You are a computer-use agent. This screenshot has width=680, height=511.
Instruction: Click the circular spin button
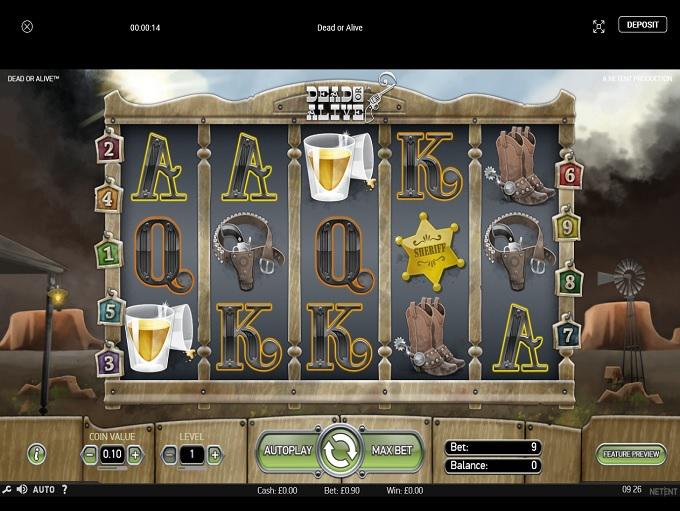340,451
